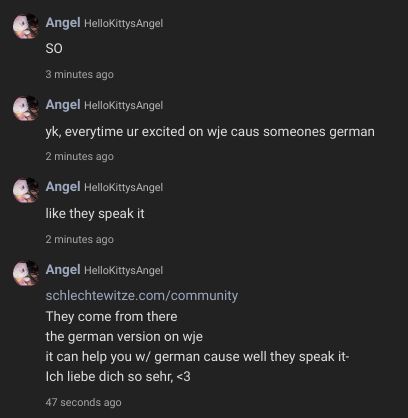
Task: Click the "They come from there" line
Action: 111,317
